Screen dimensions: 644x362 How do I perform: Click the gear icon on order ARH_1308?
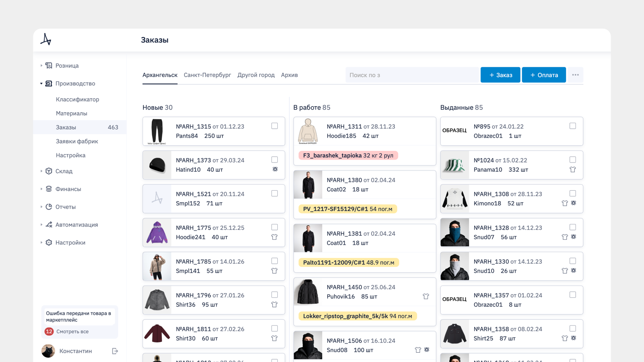click(574, 203)
